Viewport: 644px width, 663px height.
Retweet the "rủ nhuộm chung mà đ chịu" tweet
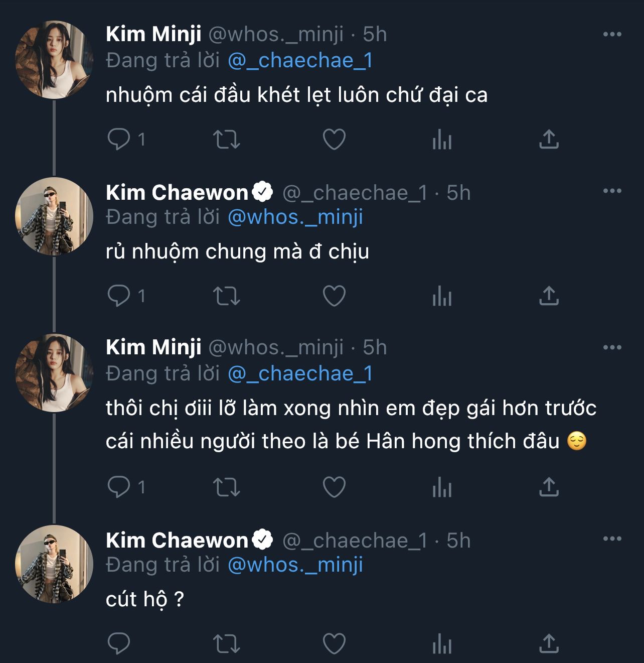(227, 296)
